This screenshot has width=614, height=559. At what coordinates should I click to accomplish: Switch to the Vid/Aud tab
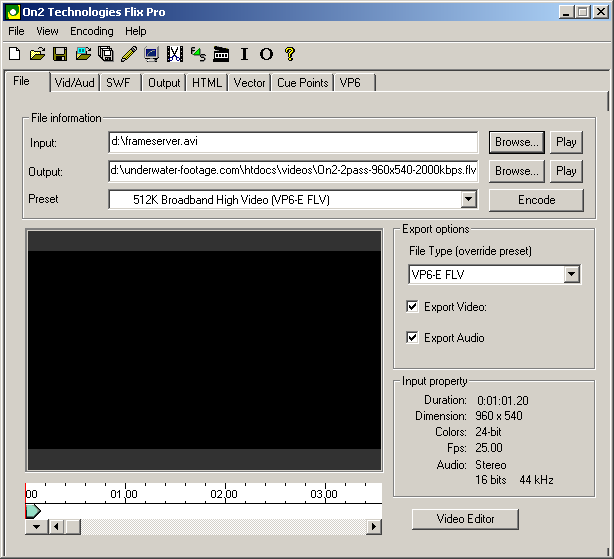pyautogui.click(x=75, y=83)
